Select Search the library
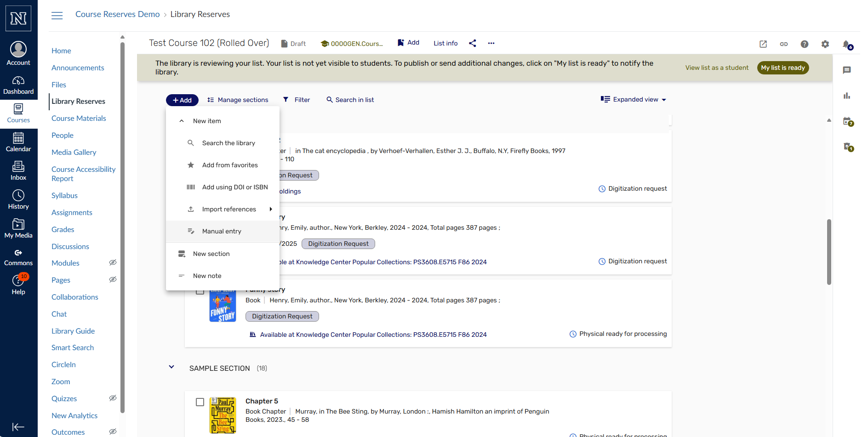 click(x=223, y=143)
